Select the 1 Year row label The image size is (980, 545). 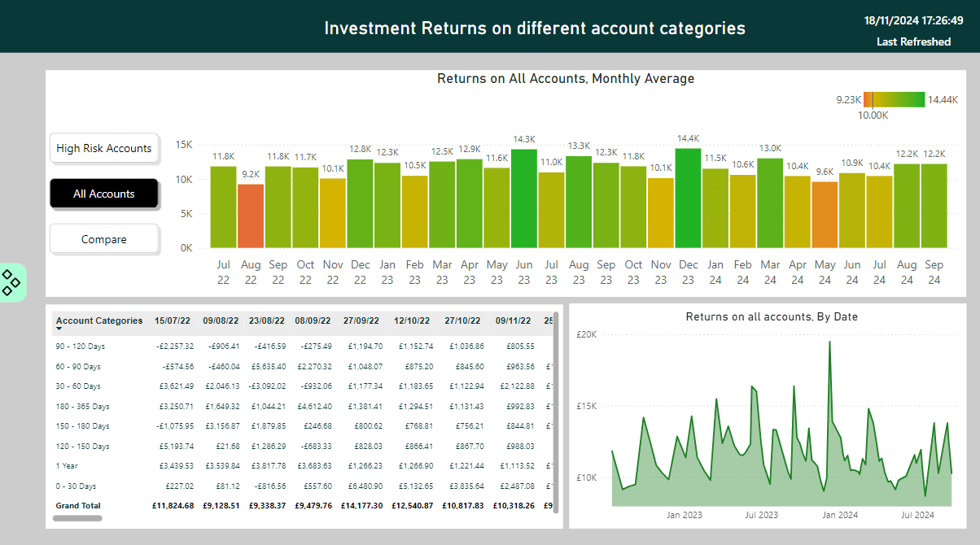[x=67, y=466]
